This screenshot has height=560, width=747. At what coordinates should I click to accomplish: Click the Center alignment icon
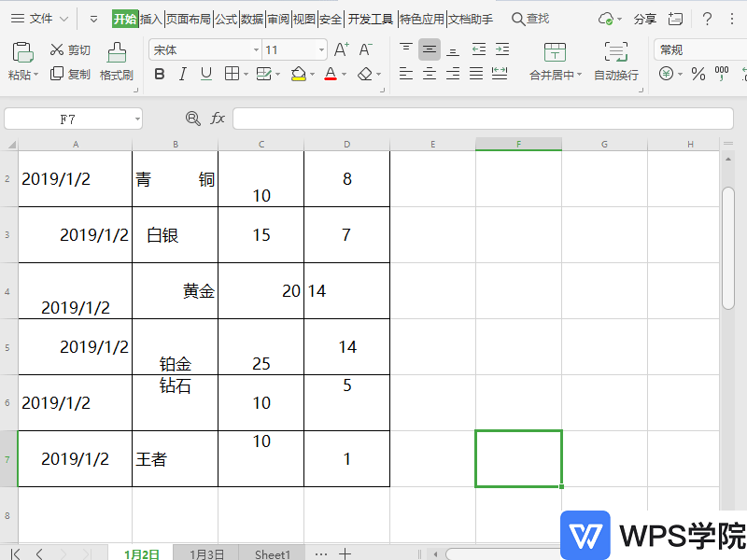428,75
